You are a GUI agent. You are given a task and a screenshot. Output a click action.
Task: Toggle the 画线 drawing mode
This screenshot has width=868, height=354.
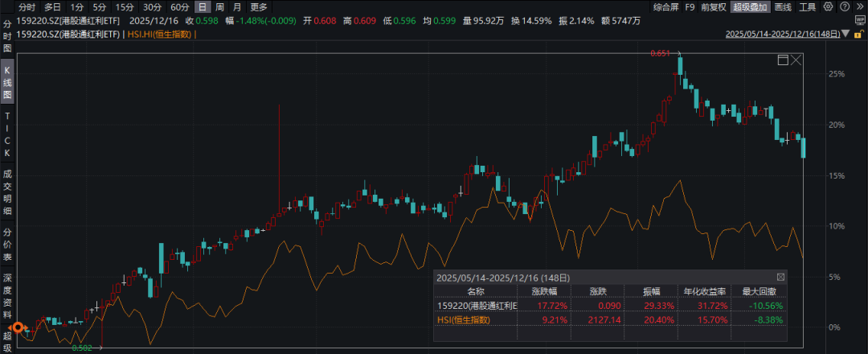click(x=783, y=6)
